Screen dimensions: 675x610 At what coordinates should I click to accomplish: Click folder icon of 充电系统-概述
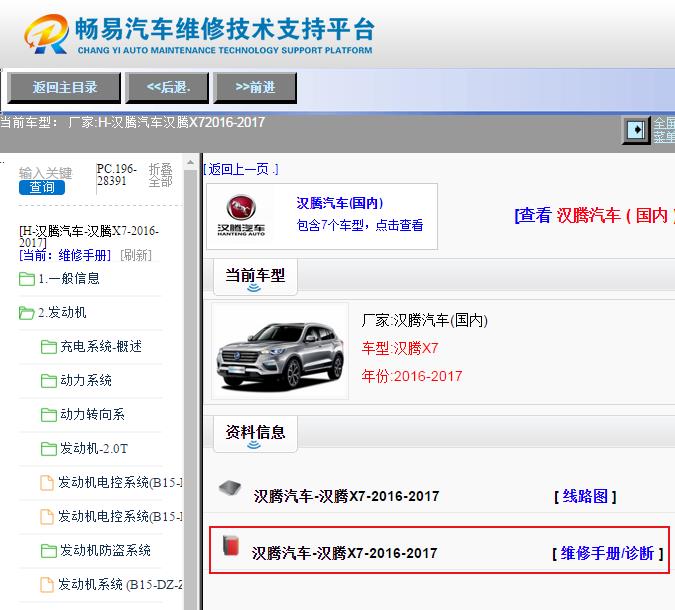click(x=49, y=347)
